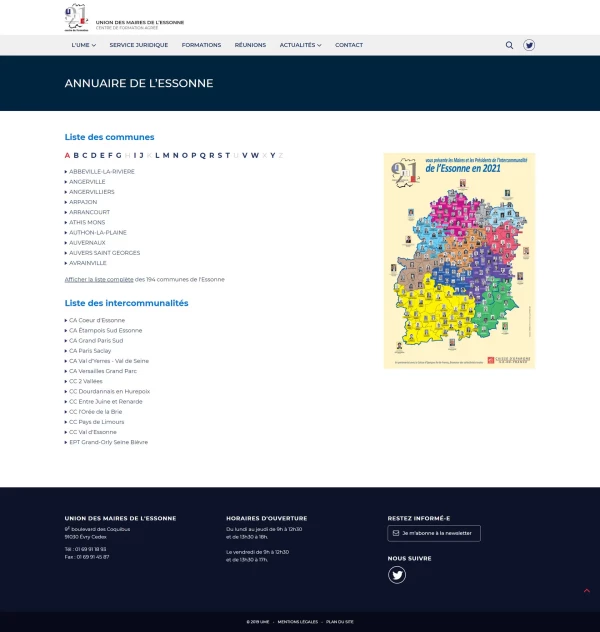Viewport: 600px width, 632px height.
Task: Open the Contact menu item
Action: point(349,45)
